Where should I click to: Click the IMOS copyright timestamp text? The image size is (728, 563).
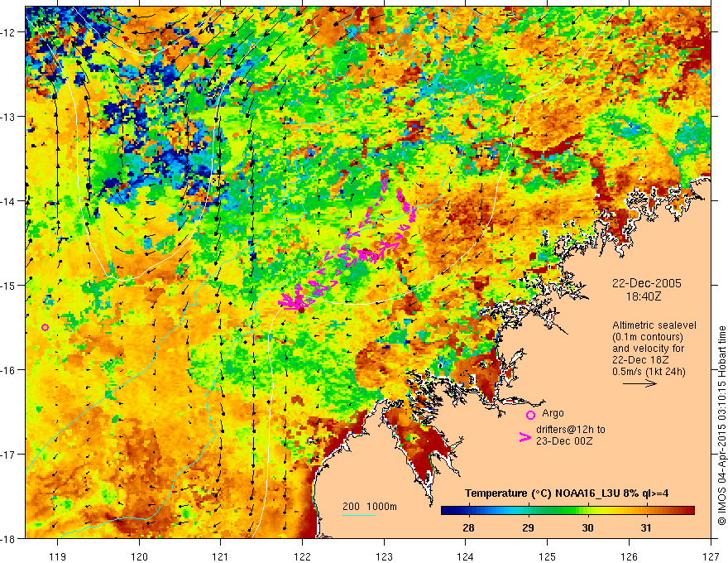click(721, 425)
